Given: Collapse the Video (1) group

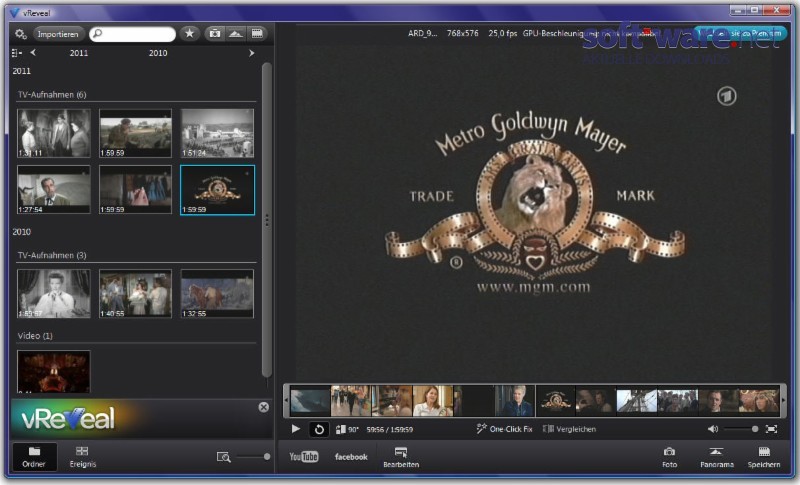Looking at the screenshot, I should point(35,336).
